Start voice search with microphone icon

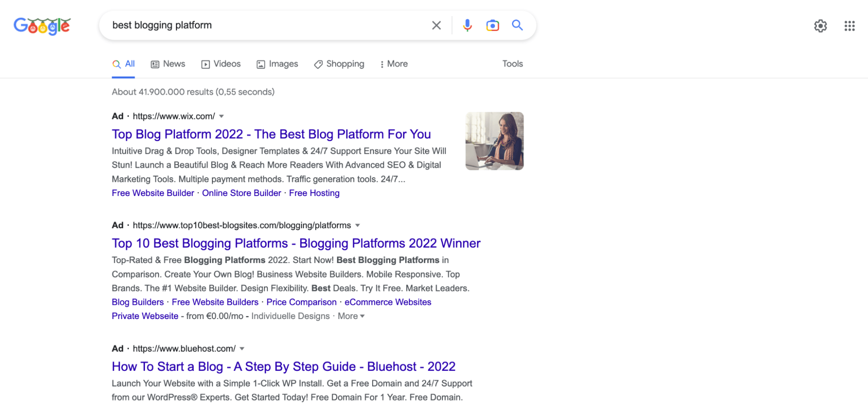(467, 26)
